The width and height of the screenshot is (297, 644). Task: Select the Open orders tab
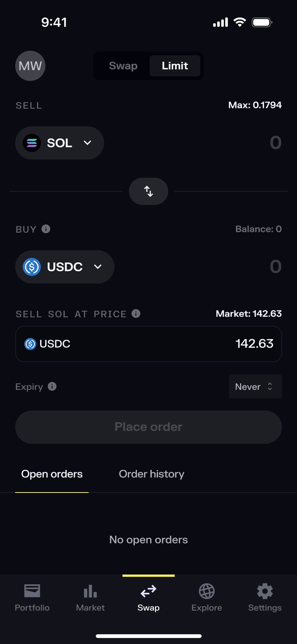click(x=52, y=474)
